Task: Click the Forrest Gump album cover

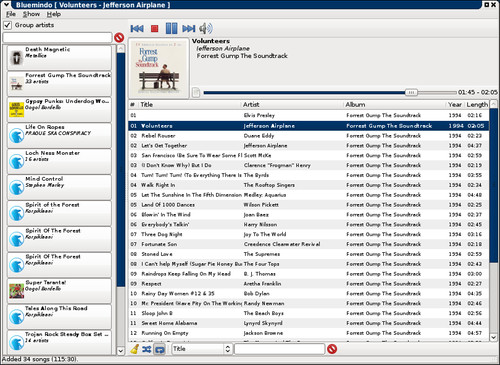Action: coord(159,68)
